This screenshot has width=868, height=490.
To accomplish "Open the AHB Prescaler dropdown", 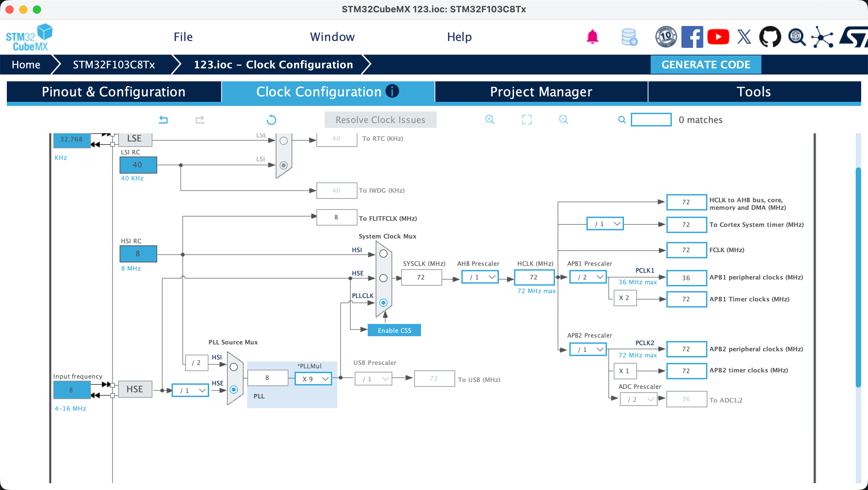I will [480, 277].
